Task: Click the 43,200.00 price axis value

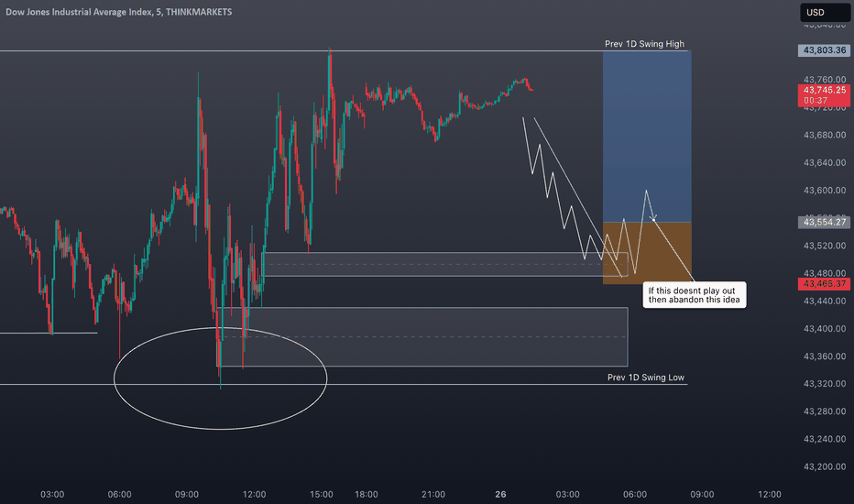Action: [825, 466]
